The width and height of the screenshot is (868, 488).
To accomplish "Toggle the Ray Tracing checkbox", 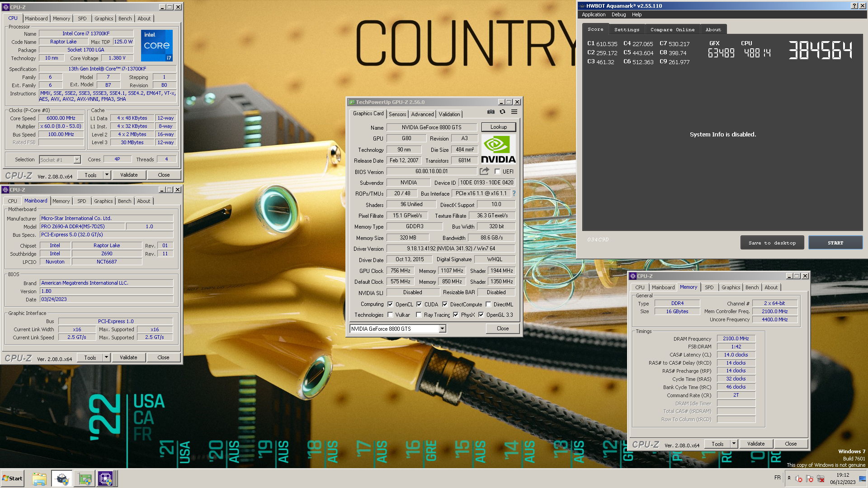I will click(x=419, y=315).
